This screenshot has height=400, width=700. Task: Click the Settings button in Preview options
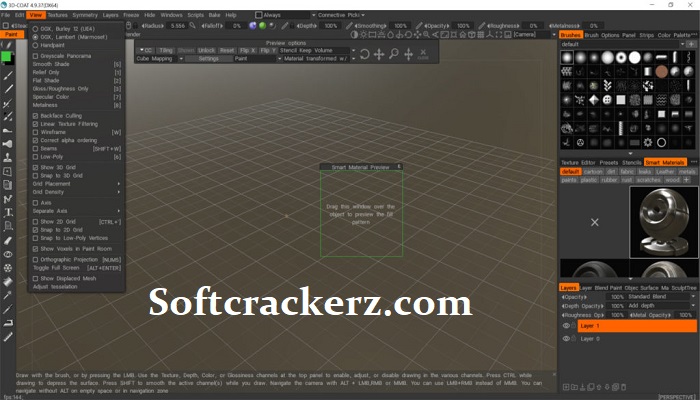(x=208, y=58)
